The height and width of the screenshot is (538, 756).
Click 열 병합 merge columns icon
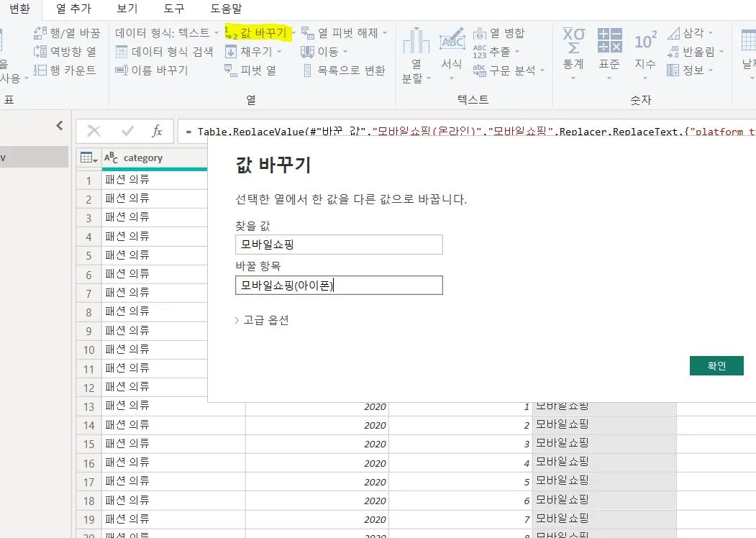[x=480, y=33]
